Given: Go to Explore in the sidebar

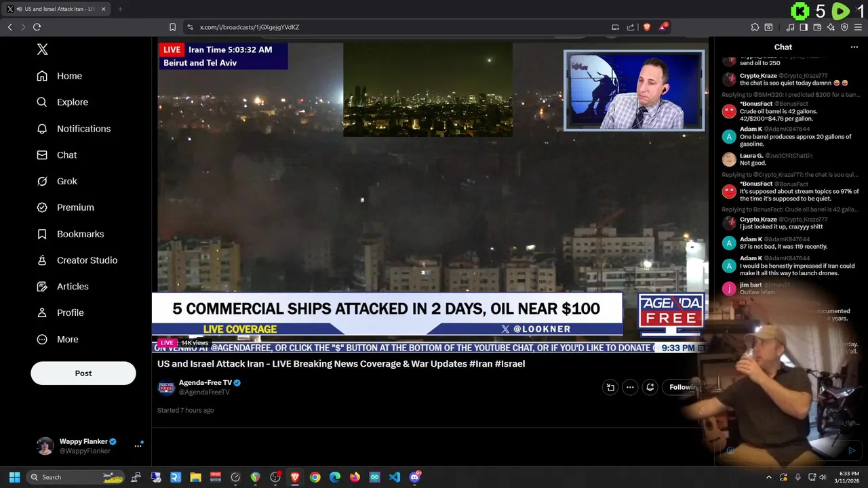Looking at the screenshot, I should (63, 102).
